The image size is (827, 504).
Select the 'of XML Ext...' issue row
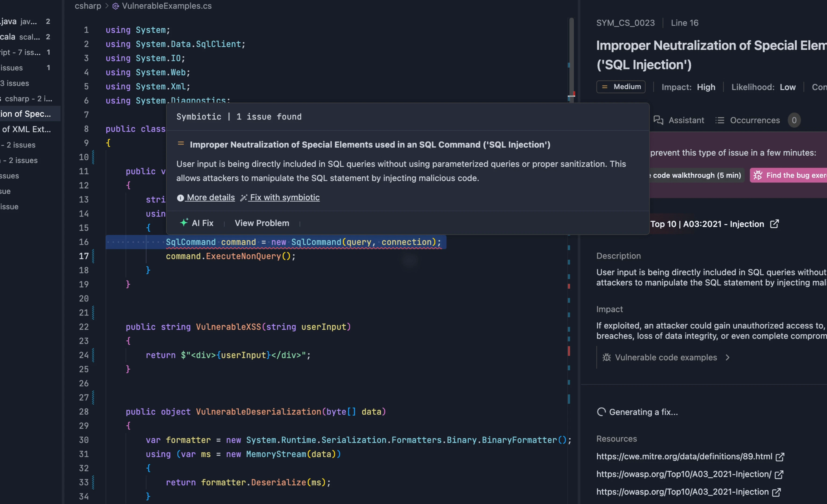[x=30, y=129]
